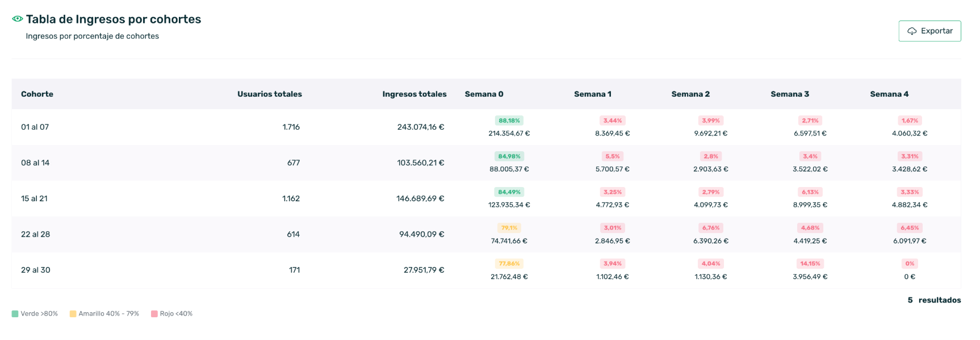Click the green 88,18% badge
The height and width of the screenshot is (340, 980).
509,121
